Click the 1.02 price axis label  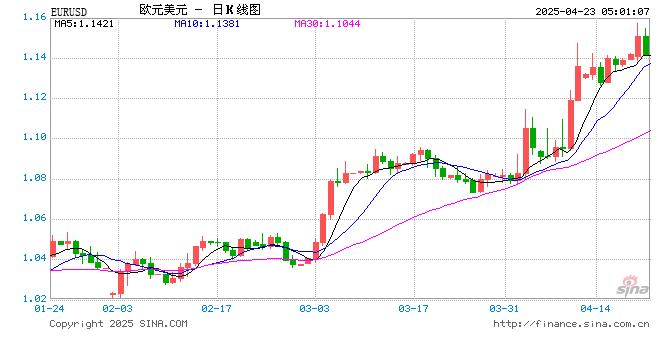pyautogui.click(x=35, y=298)
